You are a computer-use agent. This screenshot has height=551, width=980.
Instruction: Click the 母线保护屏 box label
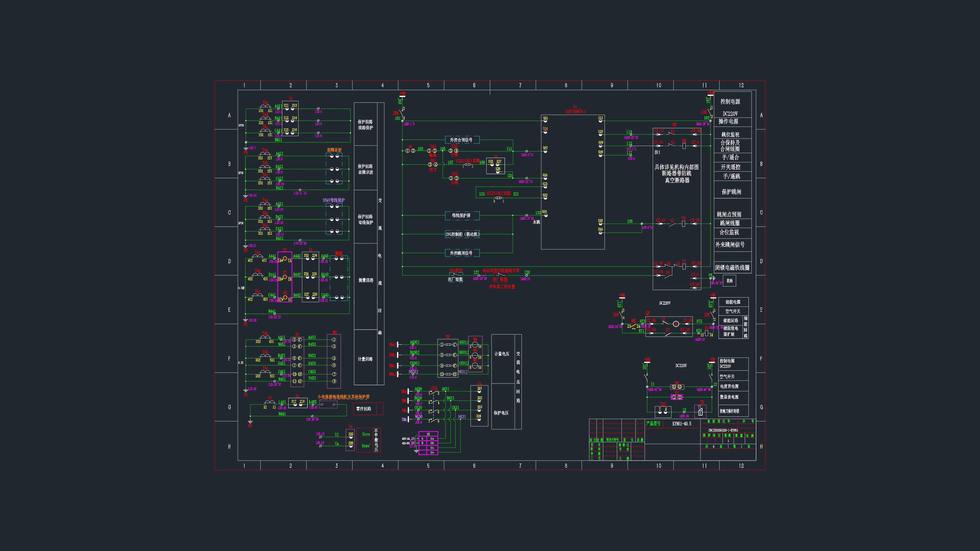click(462, 216)
